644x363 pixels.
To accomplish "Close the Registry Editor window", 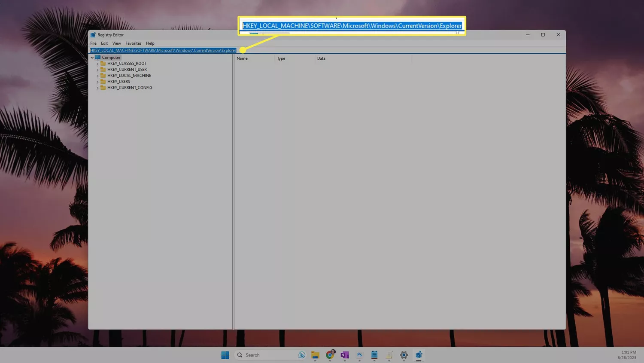I will [558, 35].
